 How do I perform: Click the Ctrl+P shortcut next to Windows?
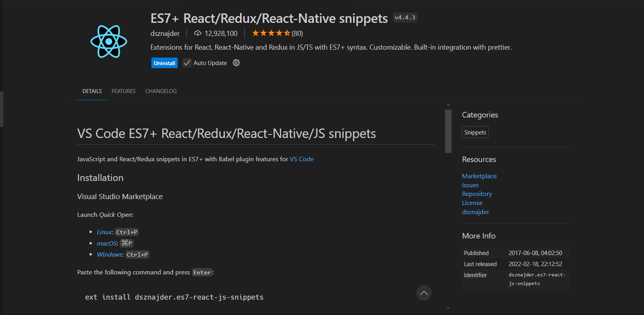coord(137,255)
